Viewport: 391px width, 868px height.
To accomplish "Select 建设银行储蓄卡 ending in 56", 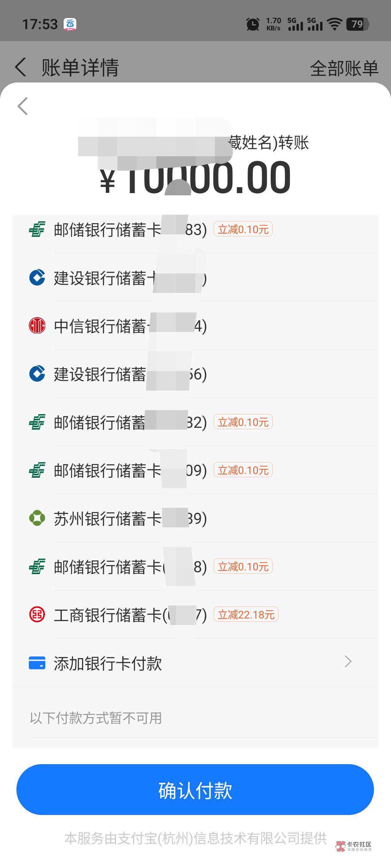I will (x=130, y=374).
